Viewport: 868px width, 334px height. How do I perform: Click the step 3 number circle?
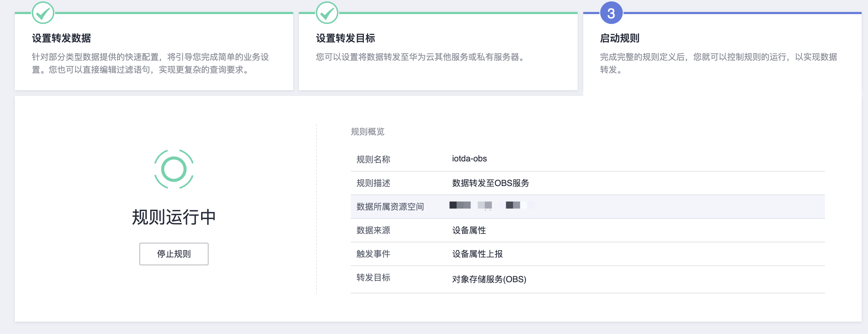pos(611,13)
